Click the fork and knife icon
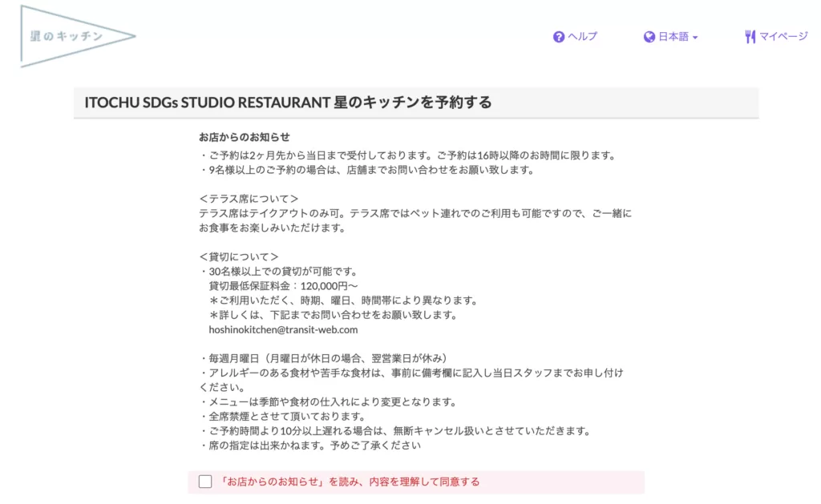Screen dimensions: 821x504 [750, 37]
